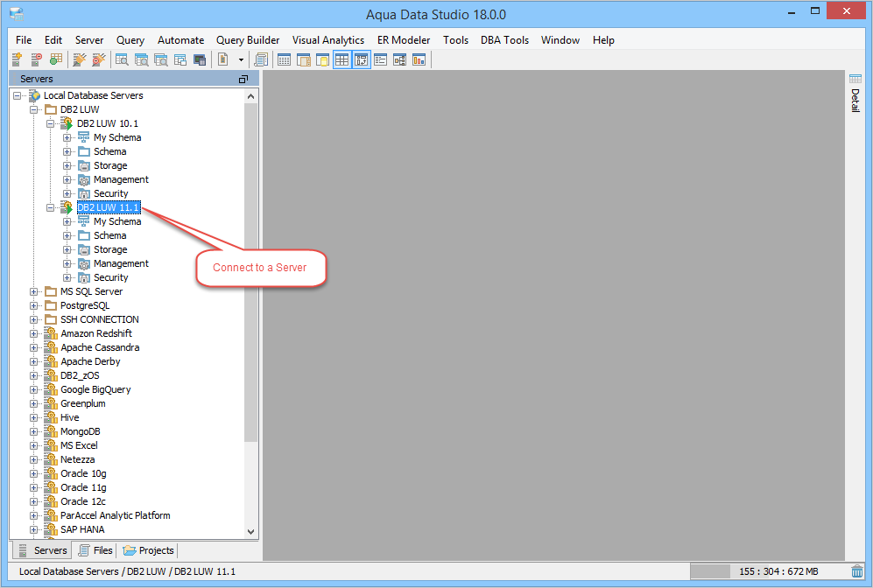Click the Disconnect plug toolbar icon

pyautogui.click(x=99, y=59)
